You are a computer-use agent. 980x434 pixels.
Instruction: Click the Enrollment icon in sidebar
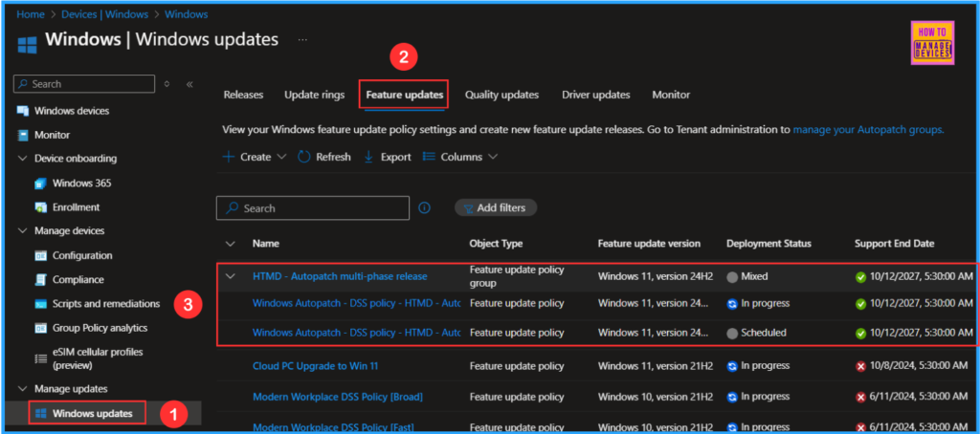(x=40, y=207)
